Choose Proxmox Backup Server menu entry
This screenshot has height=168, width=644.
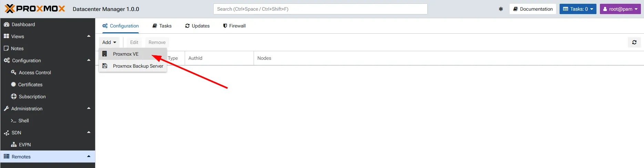pyautogui.click(x=138, y=66)
